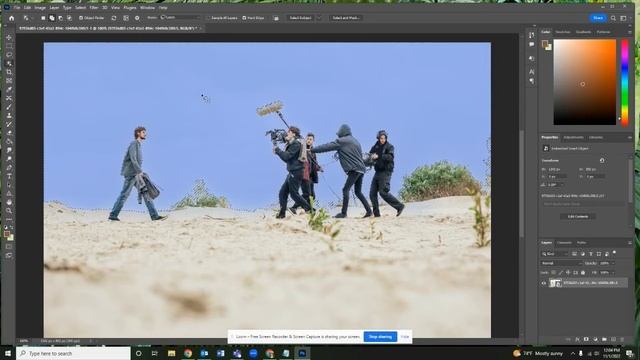
Task: Reset the transform in Properties panel
Action: click(602, 160)
